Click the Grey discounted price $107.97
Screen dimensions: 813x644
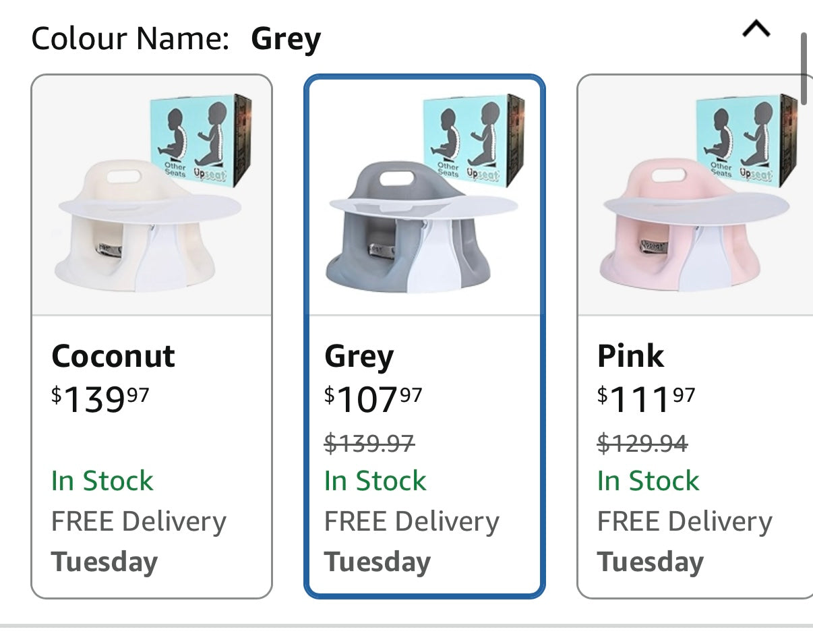[374, 399]
